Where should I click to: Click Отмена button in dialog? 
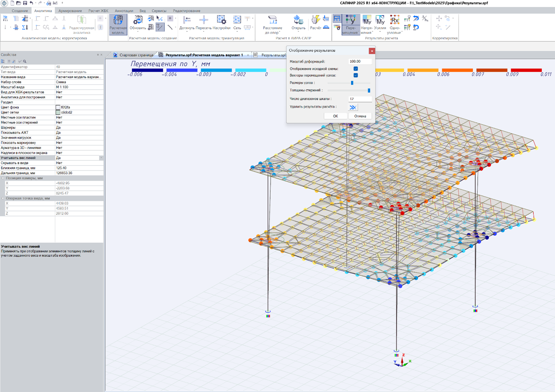pyautogui.click(x=360, y=116)
